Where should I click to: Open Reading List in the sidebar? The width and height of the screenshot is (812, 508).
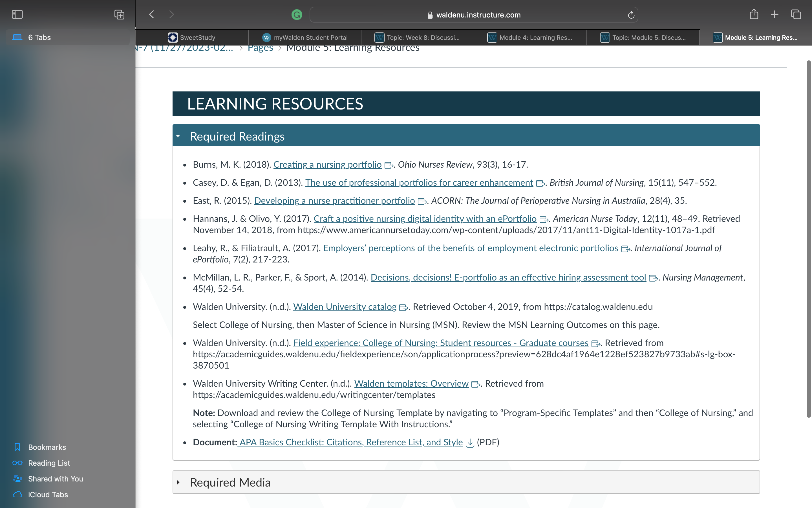click(x=49, y=463)
